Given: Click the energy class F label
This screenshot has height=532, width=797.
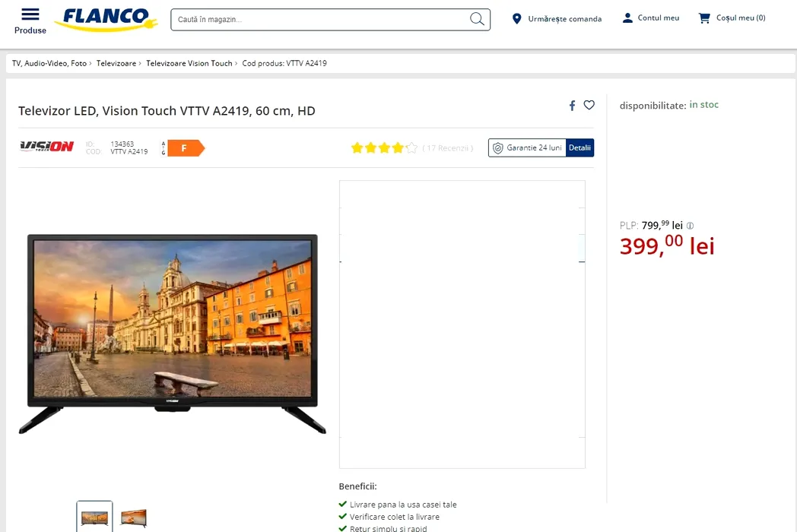Looking at the screenshot, I should [183, 148].
